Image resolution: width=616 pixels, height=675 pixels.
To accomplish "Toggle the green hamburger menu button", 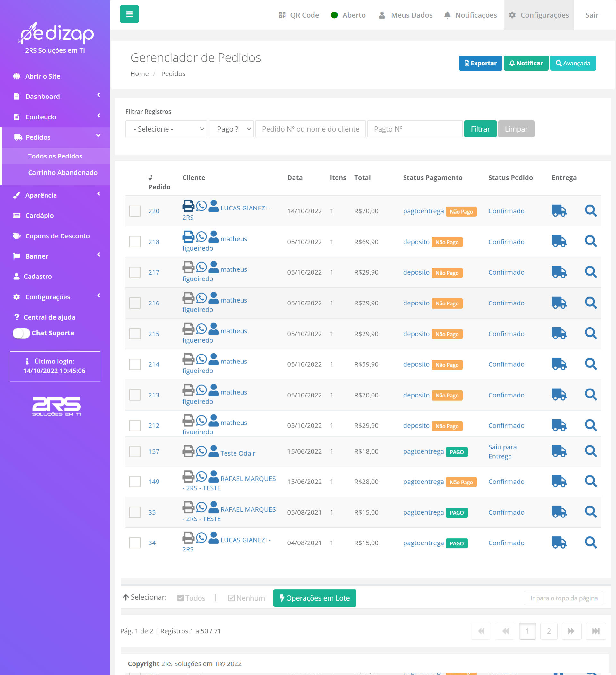I will [x=129, y=14].
